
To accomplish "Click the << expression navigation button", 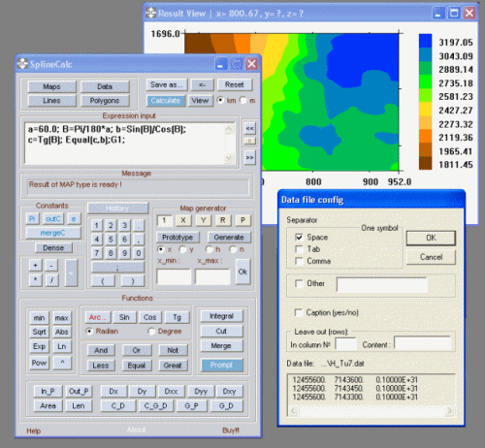I will tap(249, 128).
